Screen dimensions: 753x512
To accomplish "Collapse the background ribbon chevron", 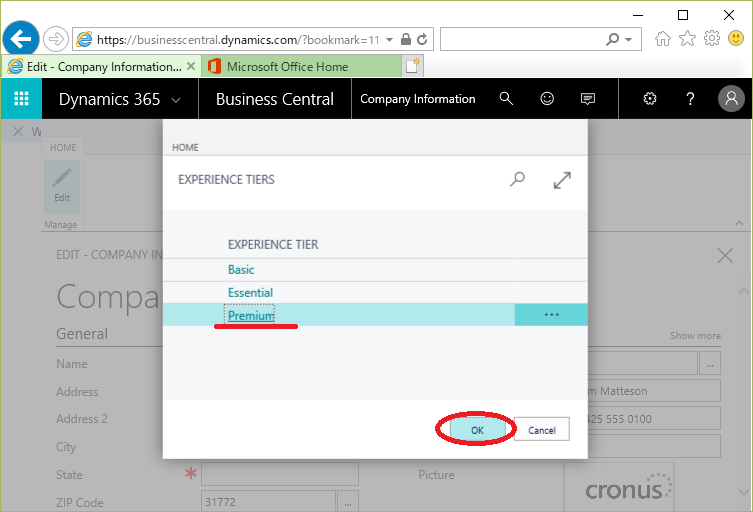I will click(740, 223).
